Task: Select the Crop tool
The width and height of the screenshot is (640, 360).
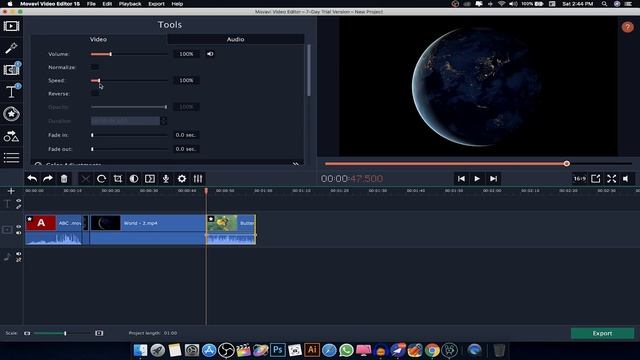Action: (x=118, y=179)
